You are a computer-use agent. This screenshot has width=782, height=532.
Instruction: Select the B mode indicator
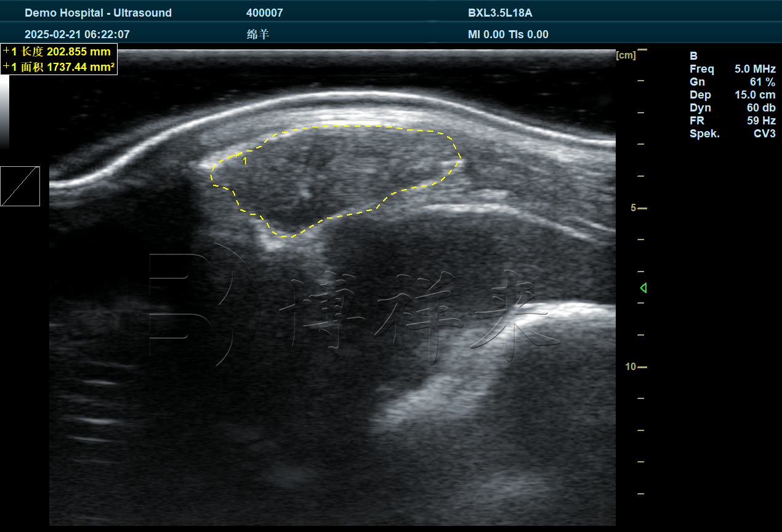click(694, 56)
